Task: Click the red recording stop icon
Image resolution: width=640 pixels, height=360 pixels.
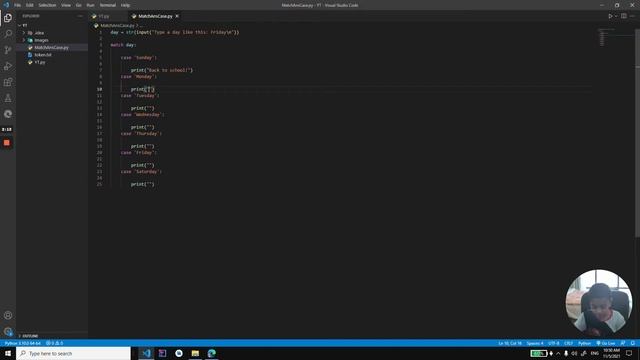Action: (x=7, y=143)
